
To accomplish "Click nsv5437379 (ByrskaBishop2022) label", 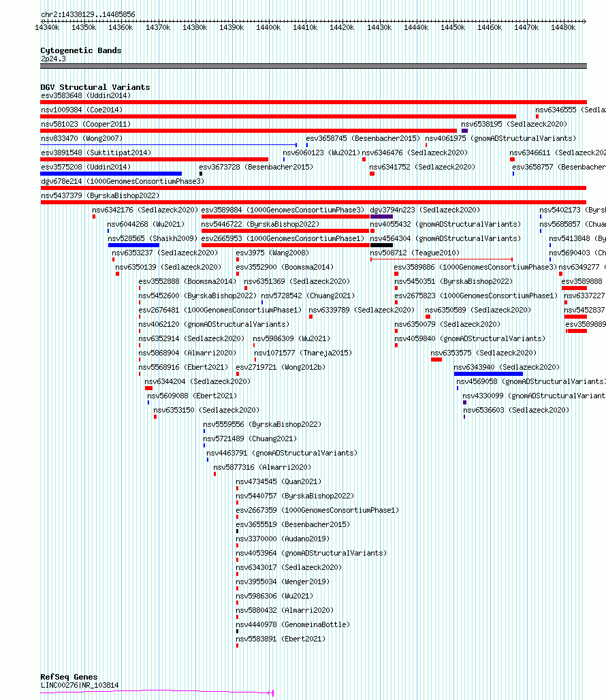I will pyautogui.click(x=100, y=195).
